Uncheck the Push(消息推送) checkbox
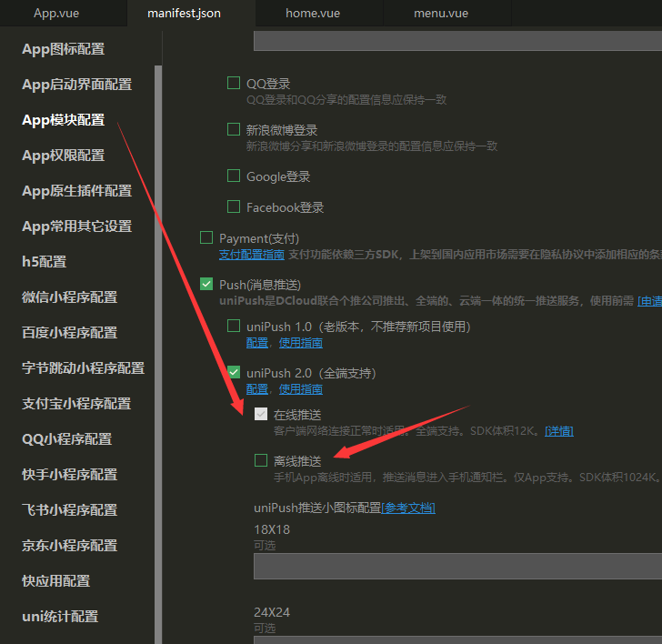 coord(206,285)
